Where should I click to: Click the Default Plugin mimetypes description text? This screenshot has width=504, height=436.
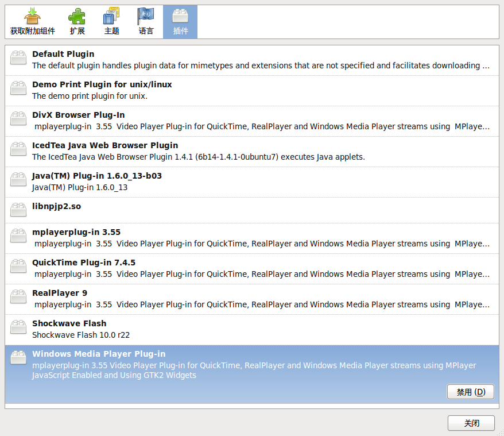261,65
